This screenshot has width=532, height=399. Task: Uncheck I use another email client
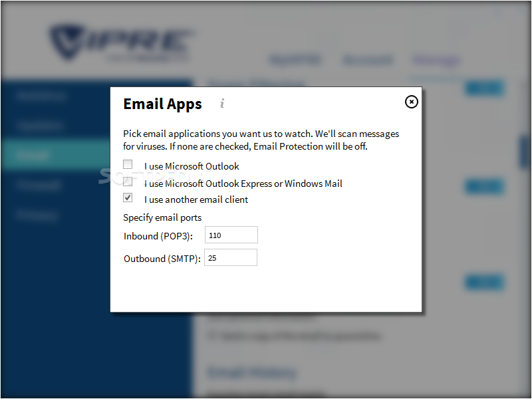pyautogui.click(x=128, y=198)
